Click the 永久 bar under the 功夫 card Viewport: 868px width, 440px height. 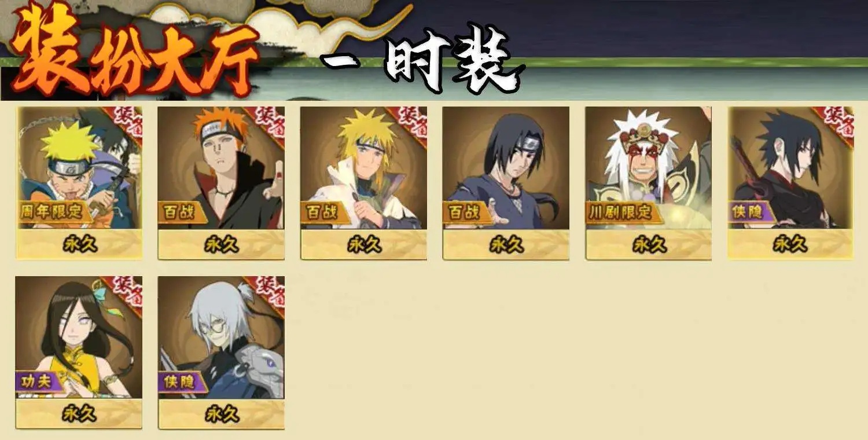[x=79, y=414]
